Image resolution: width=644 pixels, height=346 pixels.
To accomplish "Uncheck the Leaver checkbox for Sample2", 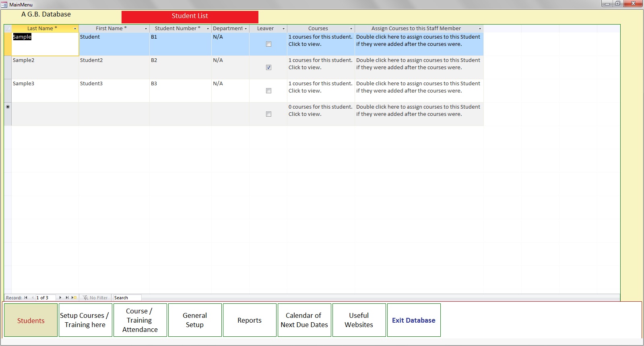I will coord(268,68).
